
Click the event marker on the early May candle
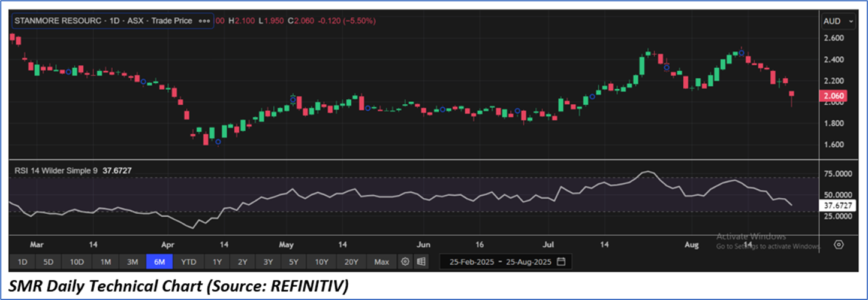[x=293, y=100]
